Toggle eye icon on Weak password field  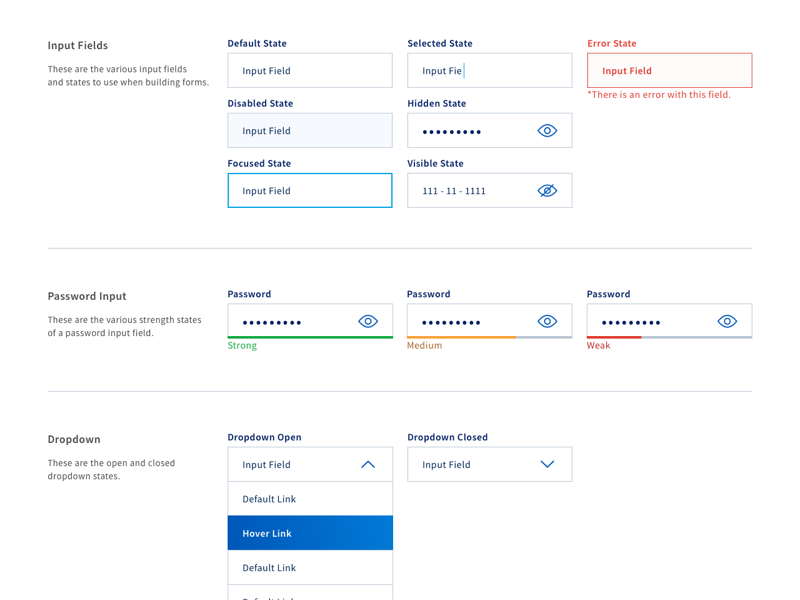pyautogui.click(x=727, y=321)
